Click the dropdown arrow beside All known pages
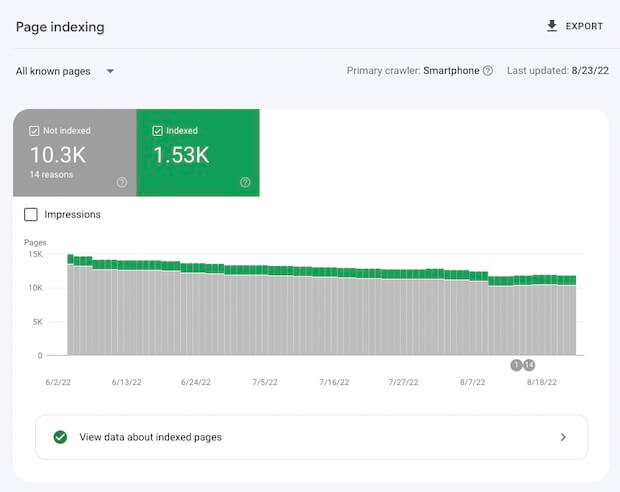 click(110, 71)
